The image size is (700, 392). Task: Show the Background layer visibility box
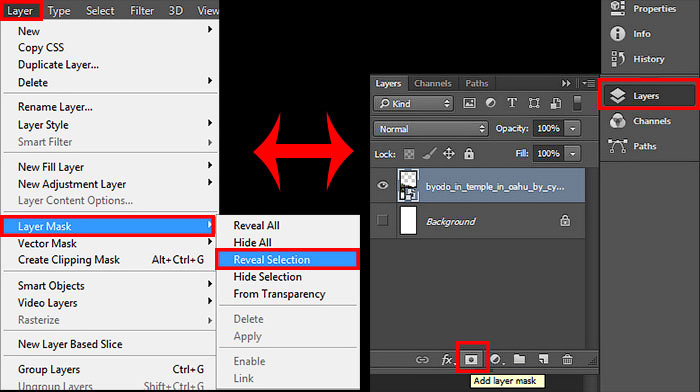tap(383, 220)
